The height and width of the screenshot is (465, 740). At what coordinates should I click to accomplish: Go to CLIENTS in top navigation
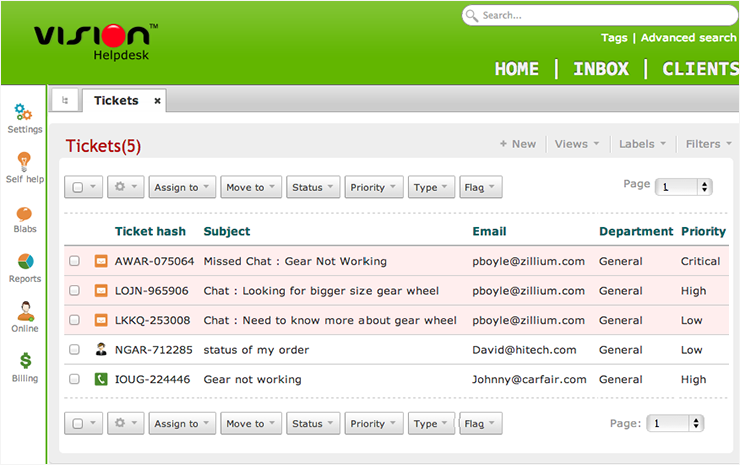(700, 69)
